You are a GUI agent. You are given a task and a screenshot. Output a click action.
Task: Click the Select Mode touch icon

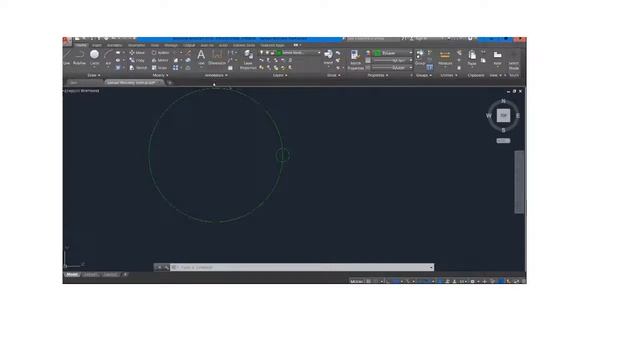pyautogui.click(x=514, y=60)
